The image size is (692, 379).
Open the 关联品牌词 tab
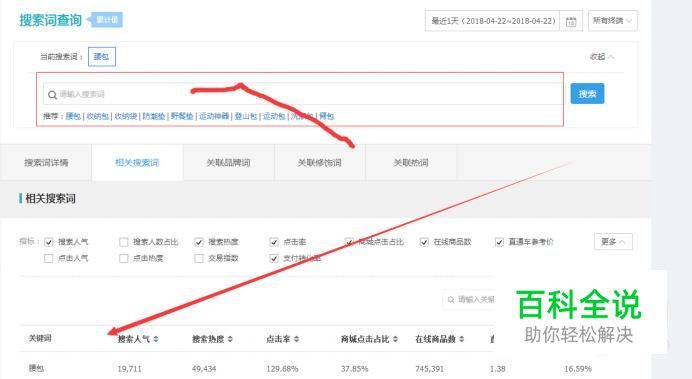229,163
